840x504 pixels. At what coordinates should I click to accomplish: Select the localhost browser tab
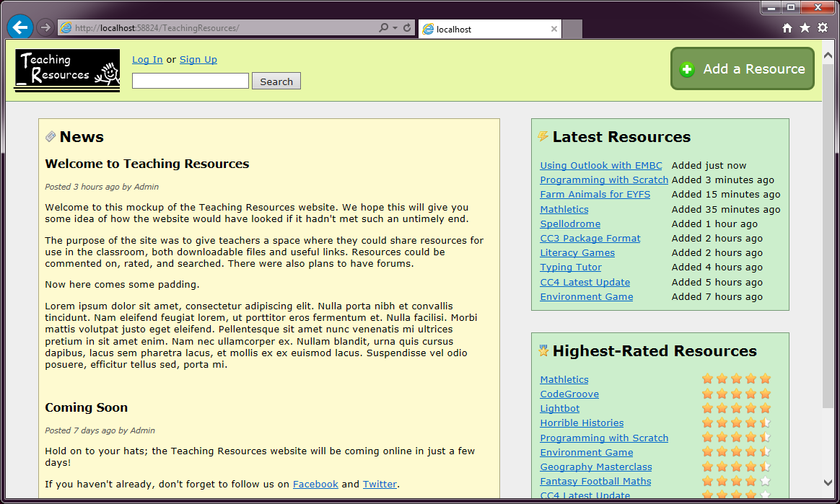[x=489, y=29]
